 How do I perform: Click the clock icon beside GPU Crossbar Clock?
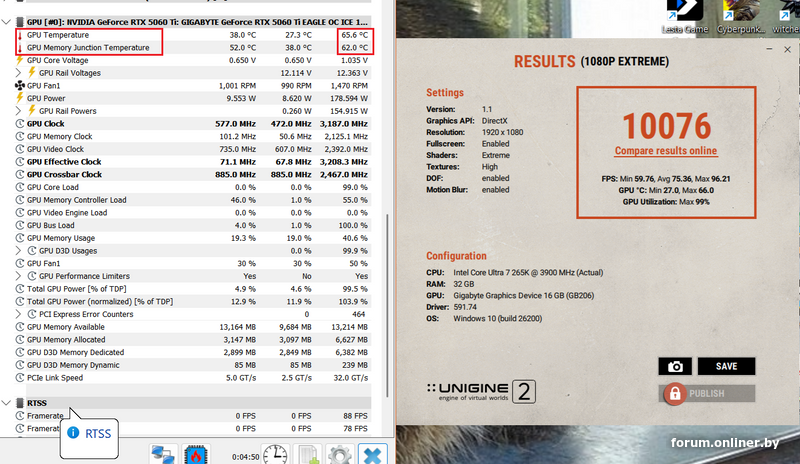pos(20,175)
